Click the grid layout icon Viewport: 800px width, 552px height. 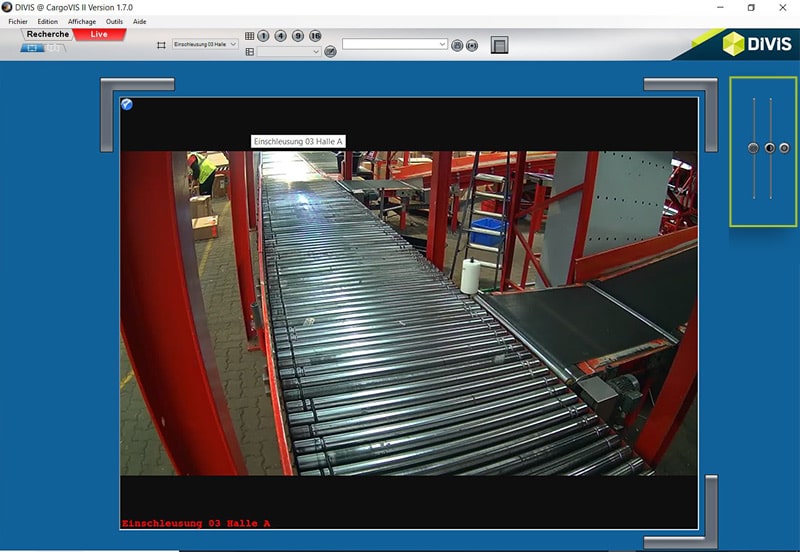[x=249, y=36]
